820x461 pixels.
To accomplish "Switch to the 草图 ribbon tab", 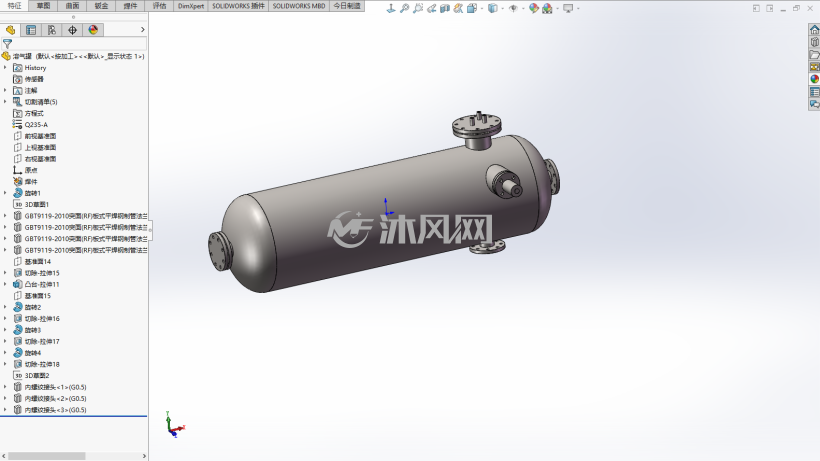I will (x=43, y=6).
